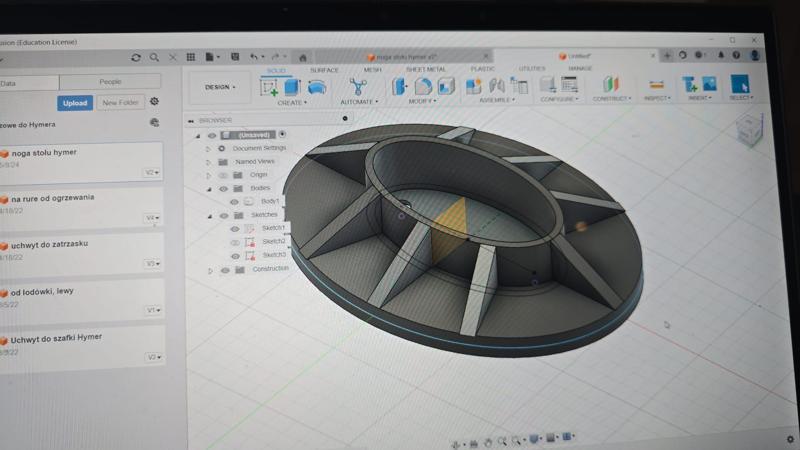The height and width of the screenshot is (450, 800).
Task: Open the People tab in data panel
Action: coord(110,82)
